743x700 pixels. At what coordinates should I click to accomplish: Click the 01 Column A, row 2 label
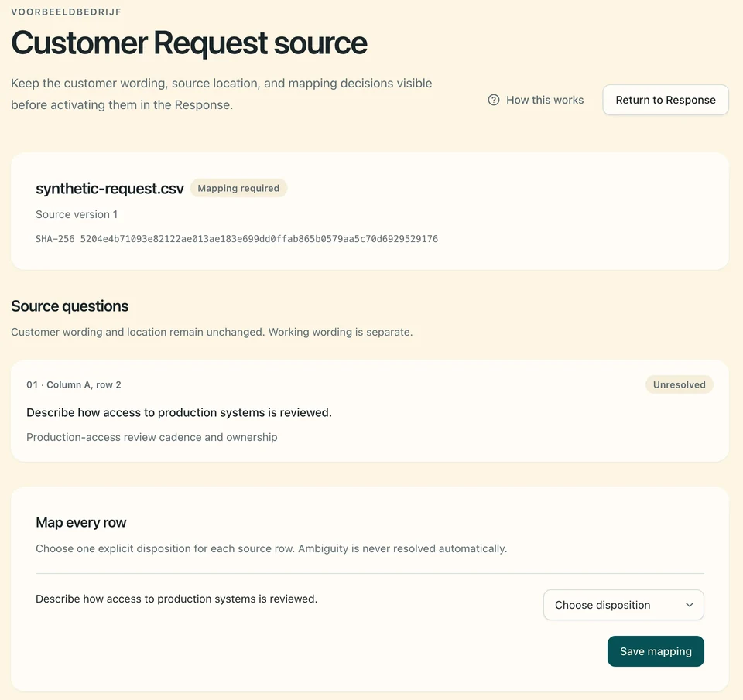74,384
